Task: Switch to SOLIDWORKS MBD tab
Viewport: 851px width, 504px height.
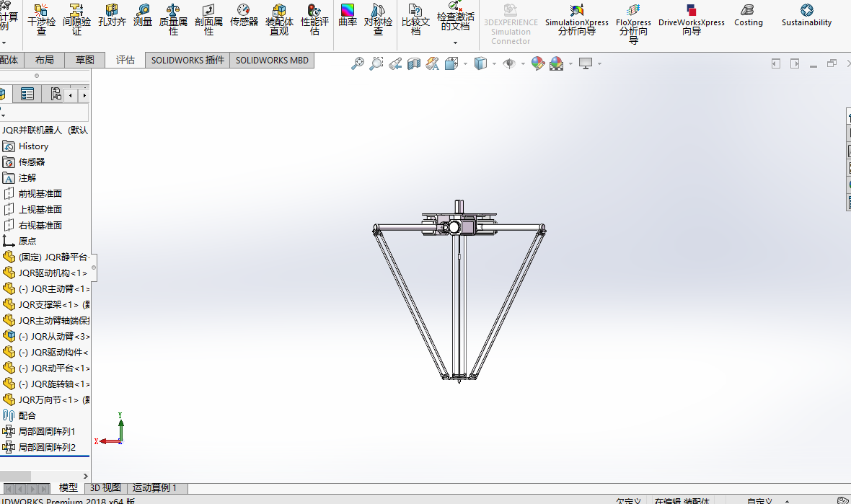Action: pyautogui.click(x=272, y=61)
